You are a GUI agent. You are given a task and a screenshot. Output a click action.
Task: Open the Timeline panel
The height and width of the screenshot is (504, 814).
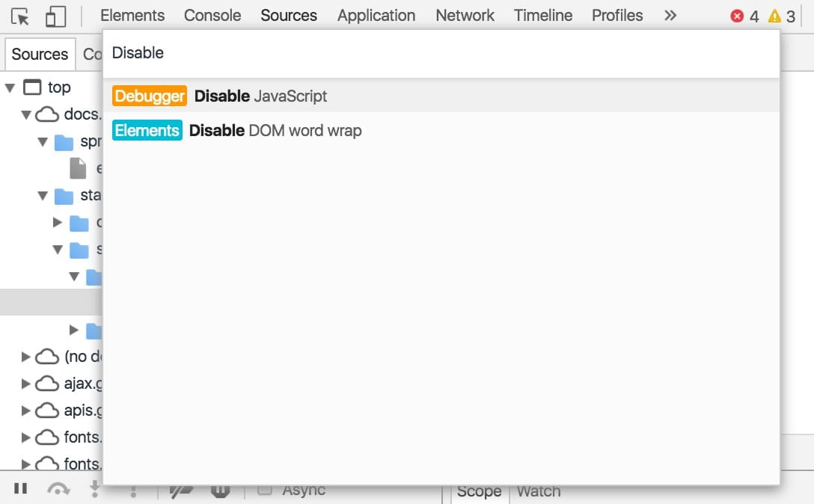(543, 15)
